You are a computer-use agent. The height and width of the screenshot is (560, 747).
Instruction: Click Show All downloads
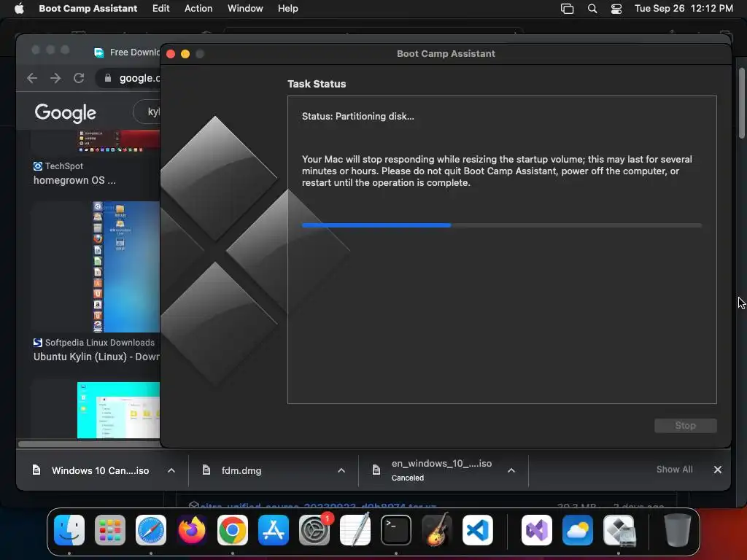674,470
